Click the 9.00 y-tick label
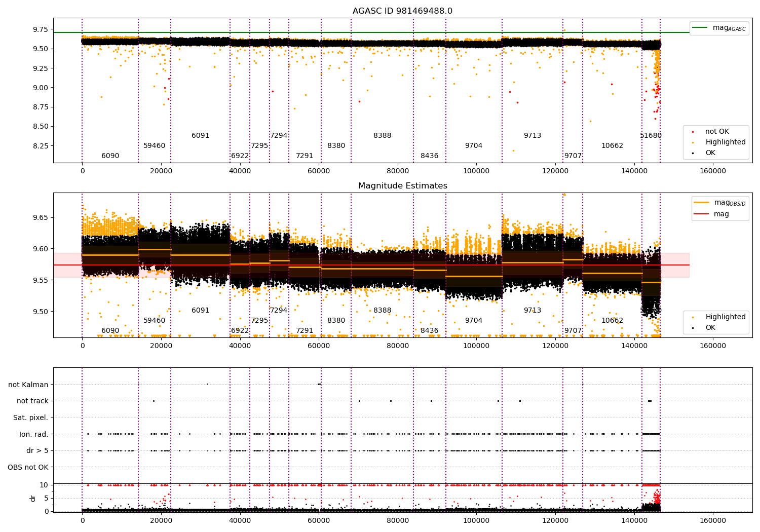 (x=40, y=88)
